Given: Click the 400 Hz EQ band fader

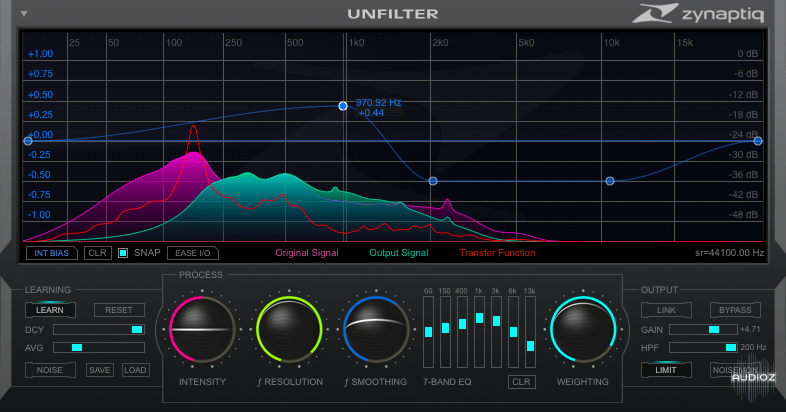Looking at the screenshot, I should 463,332.
